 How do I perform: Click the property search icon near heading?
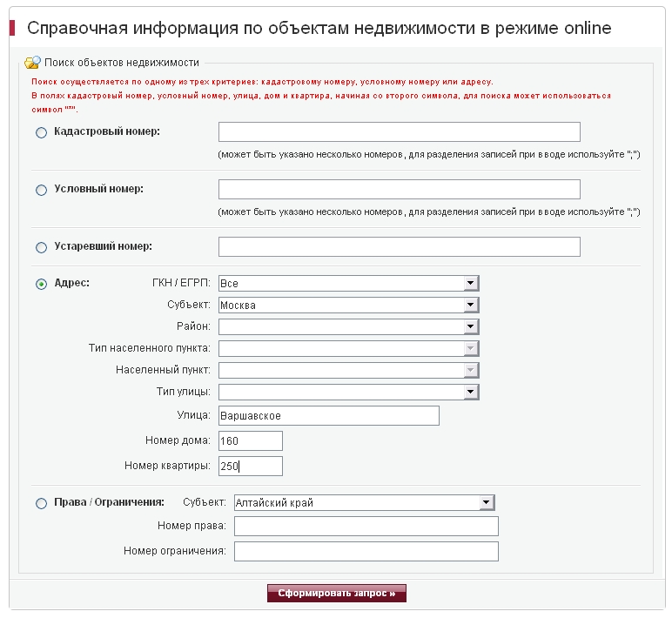tap(32, 63)
